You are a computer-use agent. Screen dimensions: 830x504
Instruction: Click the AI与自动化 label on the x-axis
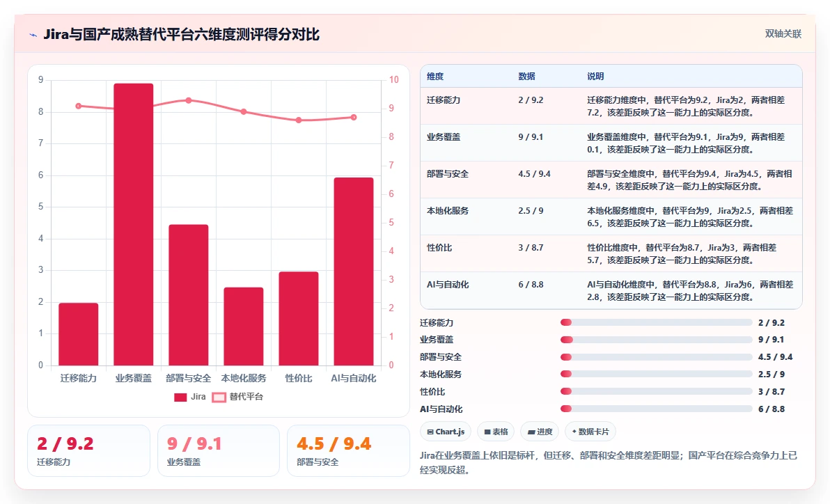point(354,379)
